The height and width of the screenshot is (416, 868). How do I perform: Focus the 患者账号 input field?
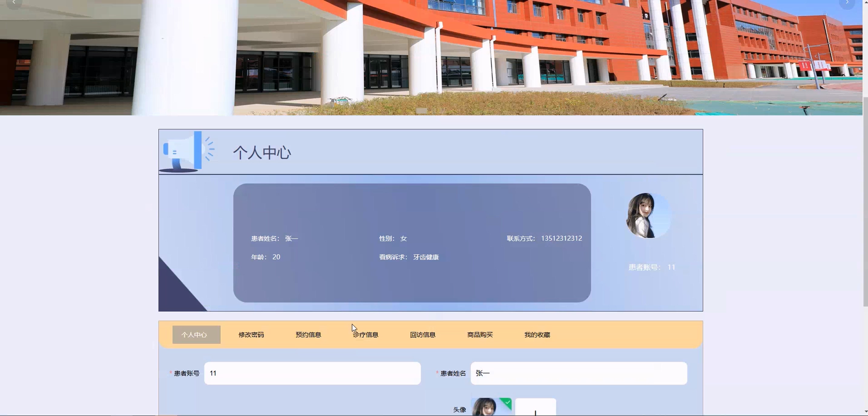tap(312, 373)
